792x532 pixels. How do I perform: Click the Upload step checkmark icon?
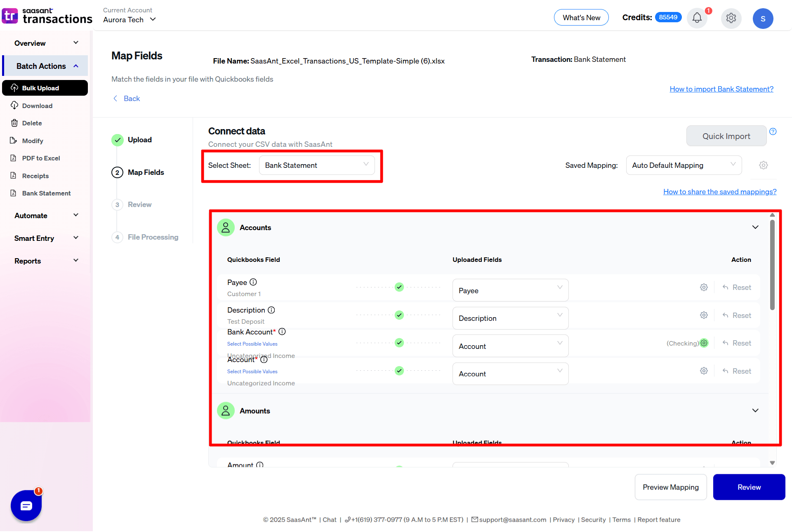[x=118, y=140]
